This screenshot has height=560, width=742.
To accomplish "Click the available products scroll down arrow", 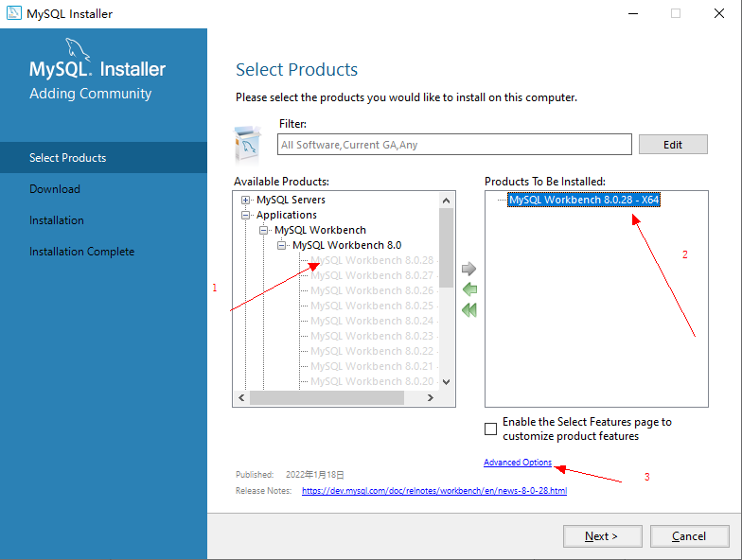I will [x=446, y=382].
